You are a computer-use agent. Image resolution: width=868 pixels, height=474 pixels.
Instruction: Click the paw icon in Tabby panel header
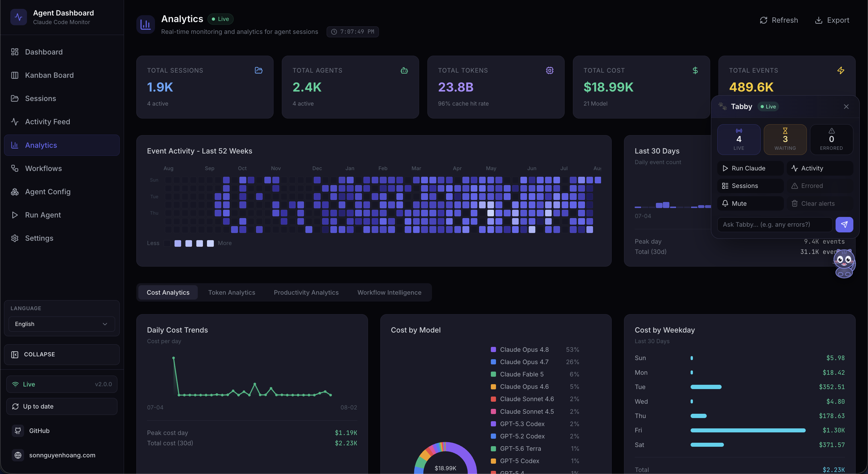click(x=722, y=106)
